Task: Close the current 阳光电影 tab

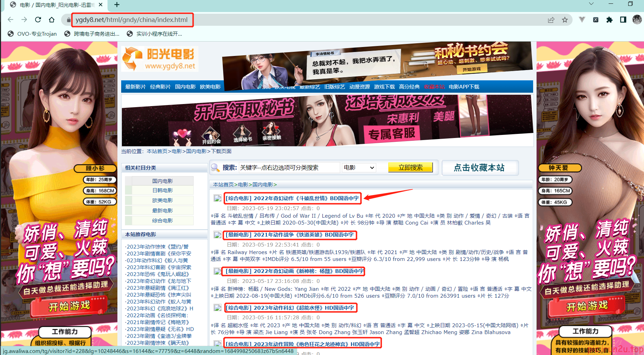Action: point(101,4)
